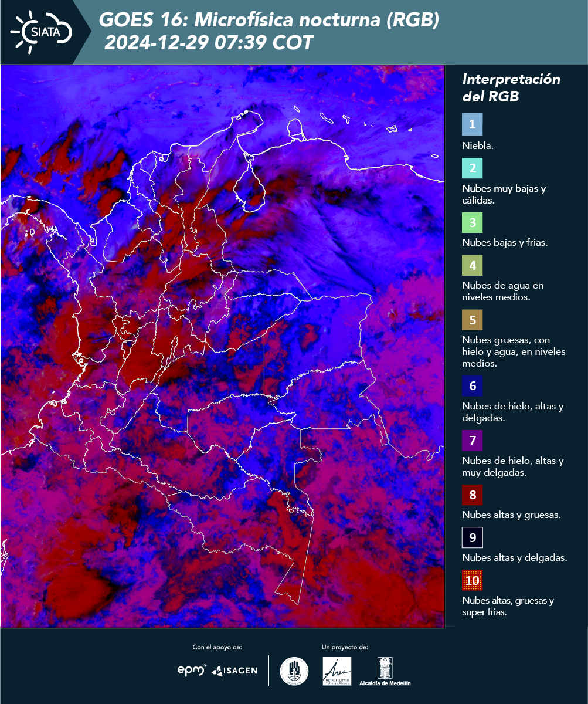The image size is (588, 704).
Task: Select legend swatch 5 for thick mid-level clouds
Action: 472,320
